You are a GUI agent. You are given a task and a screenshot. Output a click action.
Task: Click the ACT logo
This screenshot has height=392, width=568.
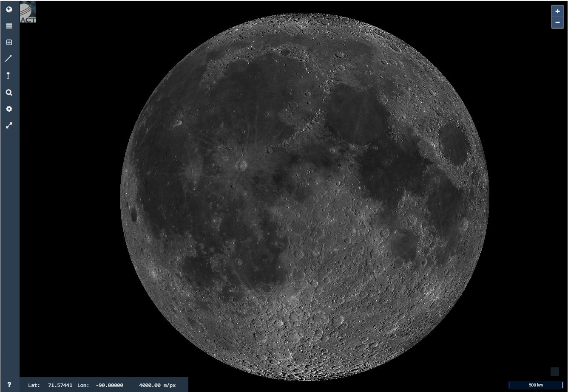pos(28,13)
